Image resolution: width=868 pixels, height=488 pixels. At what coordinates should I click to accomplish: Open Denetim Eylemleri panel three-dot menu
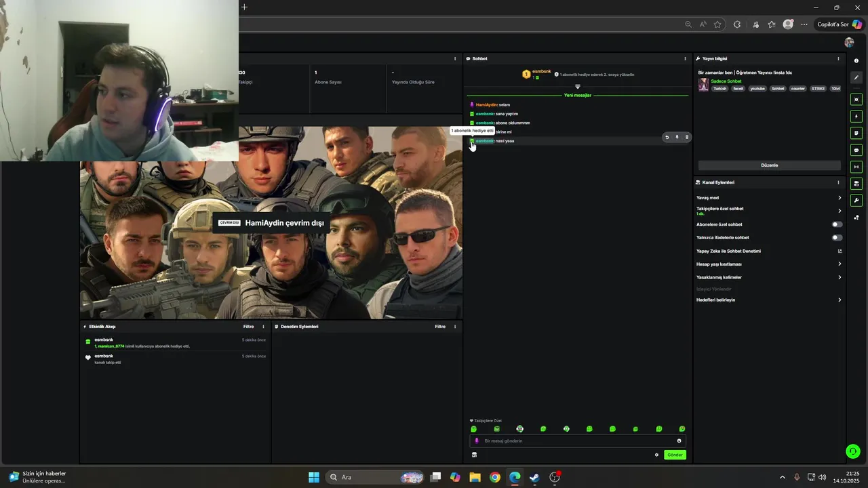pyautogui.click(x=455, y=327)
